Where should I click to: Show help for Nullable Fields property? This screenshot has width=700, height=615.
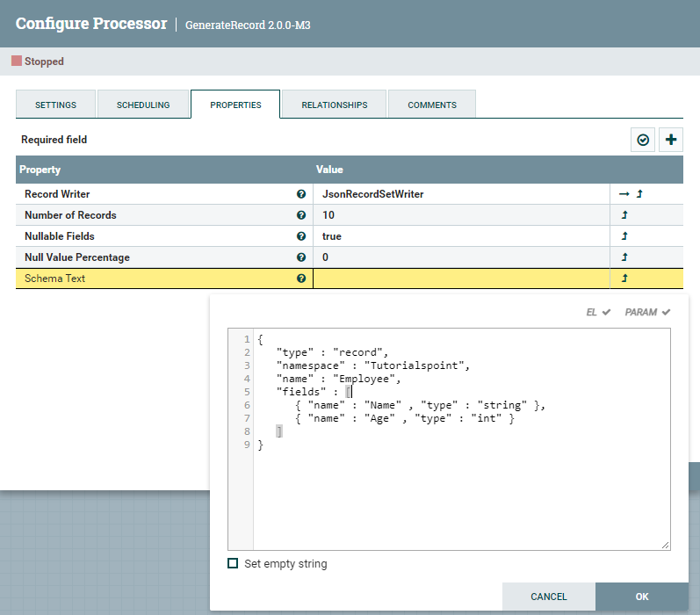pyautogui.click(x=301, y=236)
